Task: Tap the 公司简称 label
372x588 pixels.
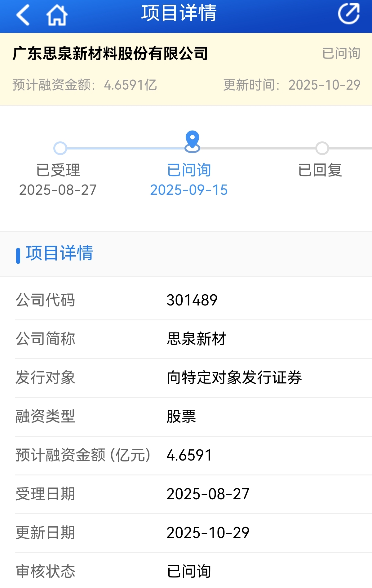Action: coord(45,339)
